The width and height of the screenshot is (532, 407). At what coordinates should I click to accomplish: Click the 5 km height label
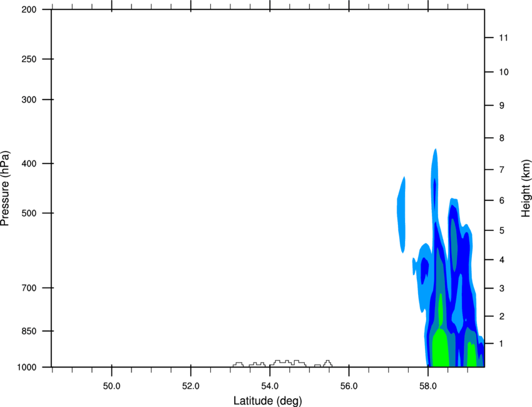click(x=502, y=230)
